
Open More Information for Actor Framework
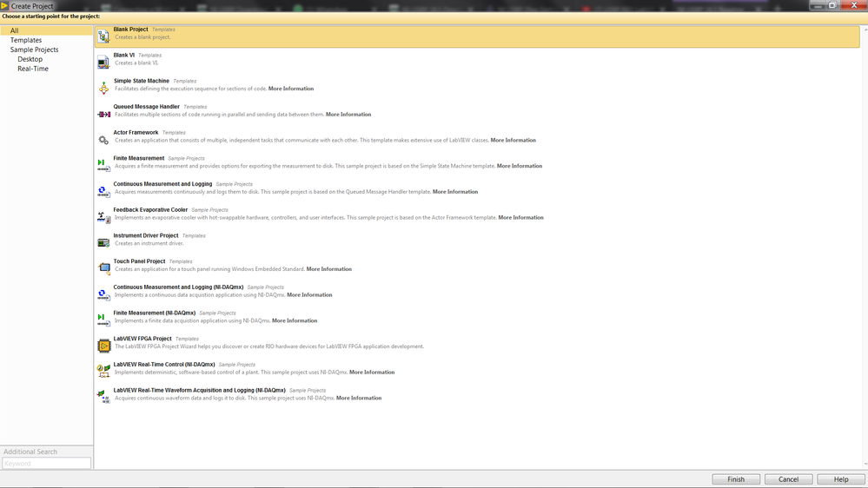tap(514, 140)
